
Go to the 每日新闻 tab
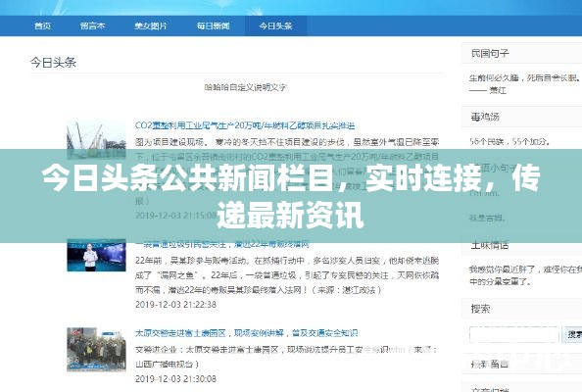pyautogui.click(x=213, y=25)
